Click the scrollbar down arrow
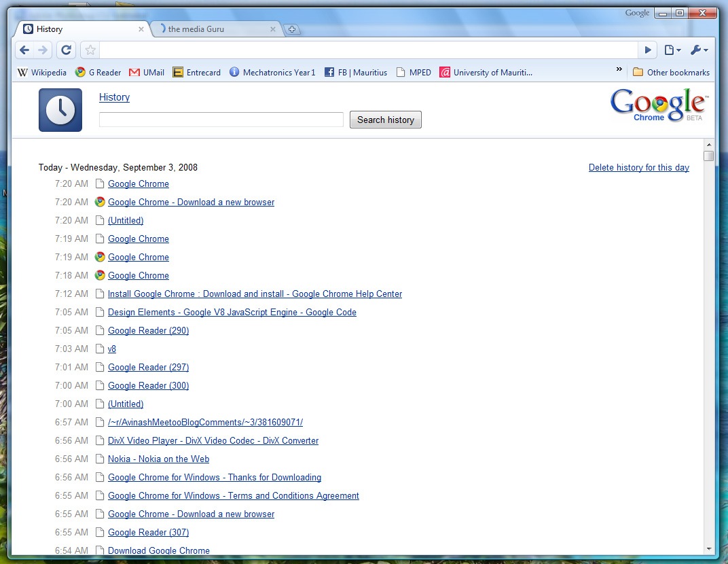 click(708, 548)
